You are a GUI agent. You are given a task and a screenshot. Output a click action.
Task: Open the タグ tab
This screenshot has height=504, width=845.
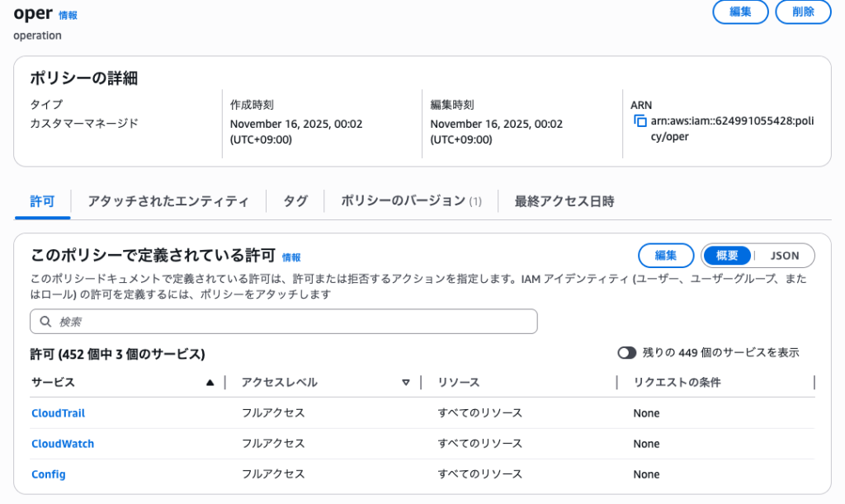click(x=295, y=201)
